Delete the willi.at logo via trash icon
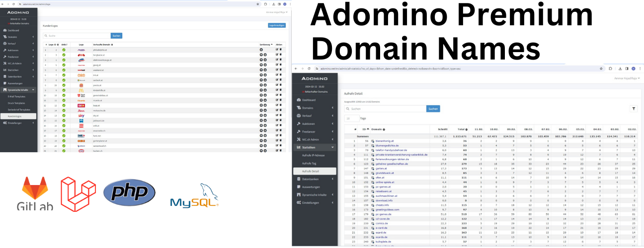Screen dimensions: 644x248 pos(280,125)
